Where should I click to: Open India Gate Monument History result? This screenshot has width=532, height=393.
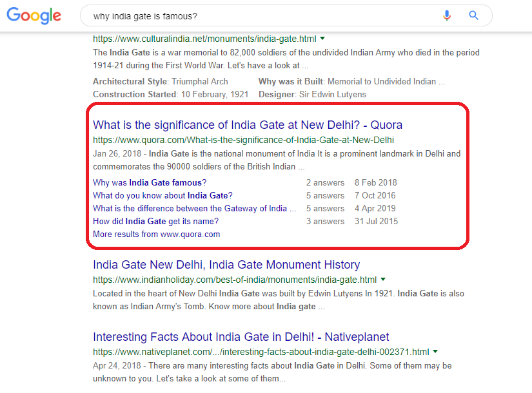click(x=226, y=265)
